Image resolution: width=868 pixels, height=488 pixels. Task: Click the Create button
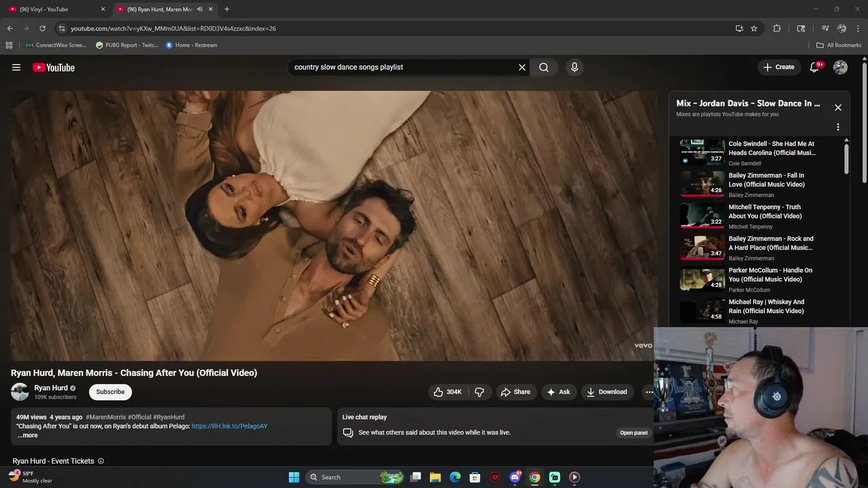[778, 67]
